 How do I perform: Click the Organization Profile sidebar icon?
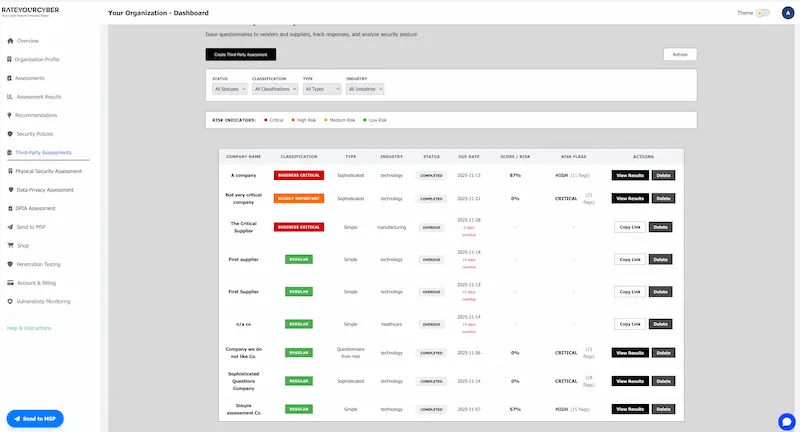coord(10,59)
